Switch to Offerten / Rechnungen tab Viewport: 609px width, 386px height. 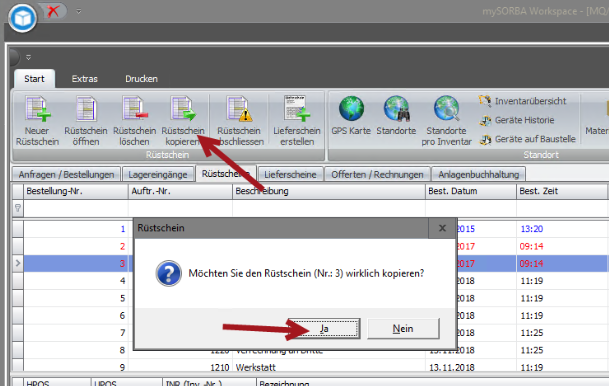pos(377,174)
